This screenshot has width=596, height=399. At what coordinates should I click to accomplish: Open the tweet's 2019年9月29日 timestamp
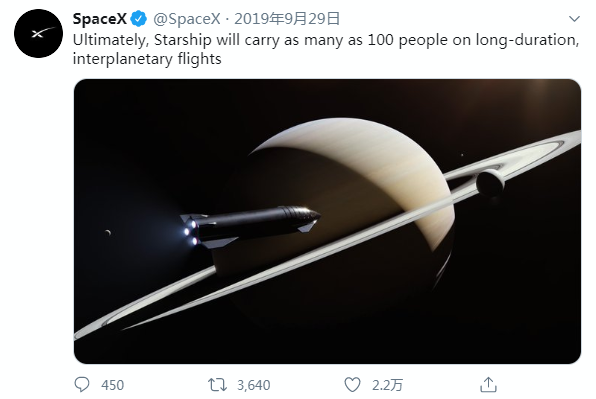pos(287,19)
